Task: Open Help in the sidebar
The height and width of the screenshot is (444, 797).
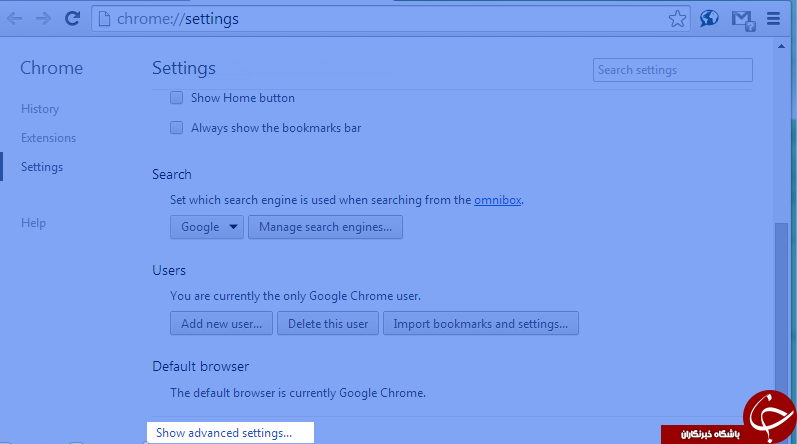Action: pyautogui.click(x=33, y=223)
